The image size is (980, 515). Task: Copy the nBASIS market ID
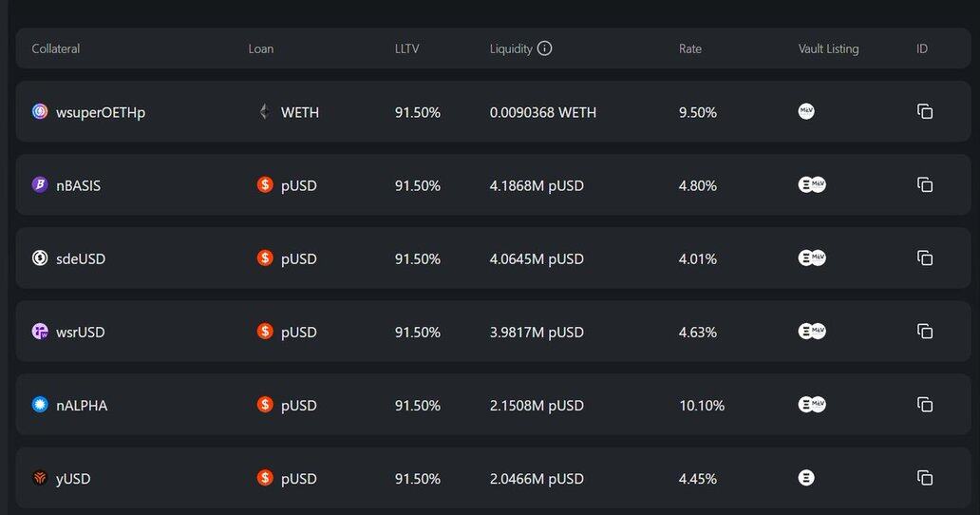click(x=925, y=184)
